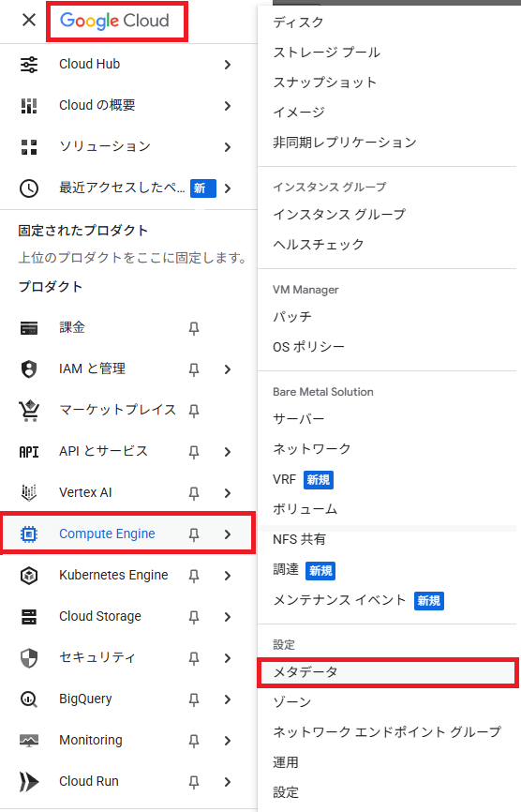Expand the ソリューション submenu arrow
Viewport: 521px width, 812px height.
click(x=228, y=147)
